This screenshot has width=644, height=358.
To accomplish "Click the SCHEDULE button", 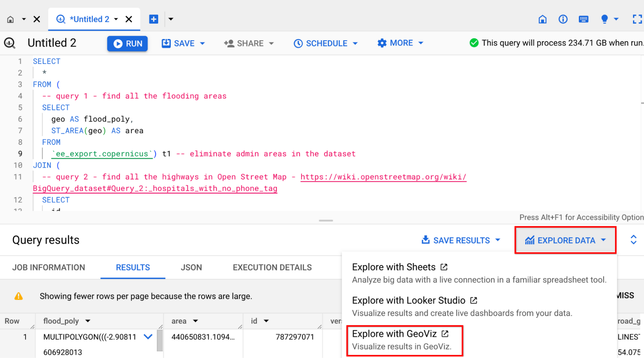I will [321, 44].
